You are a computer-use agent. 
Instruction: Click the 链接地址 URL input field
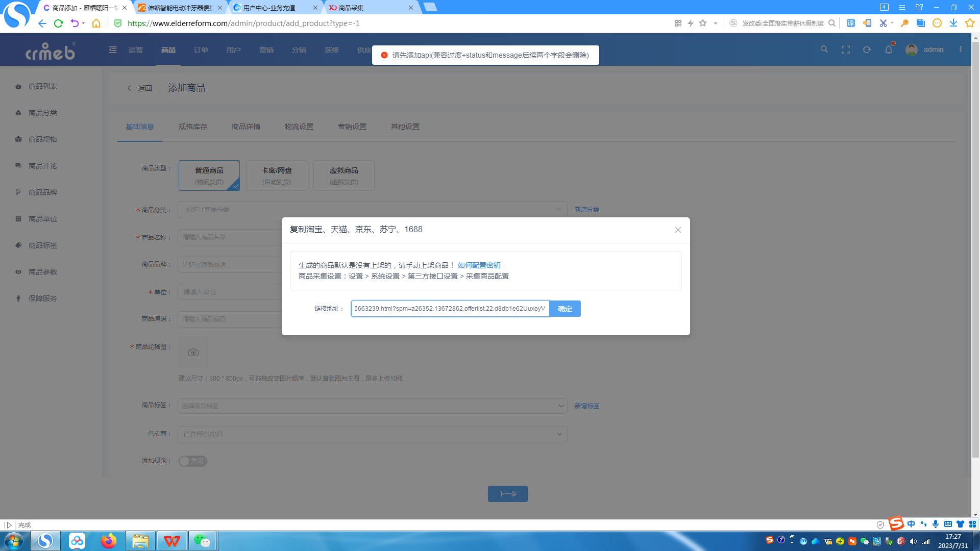pos(450,309)
